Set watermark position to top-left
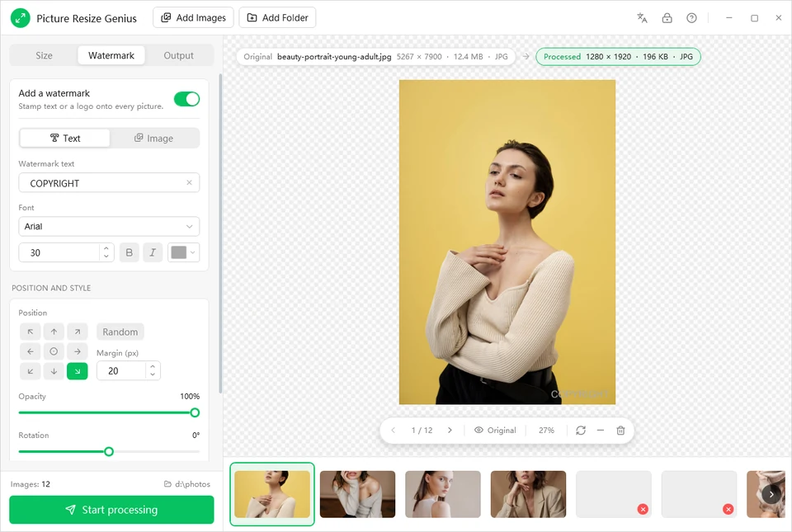 point(31,332)
